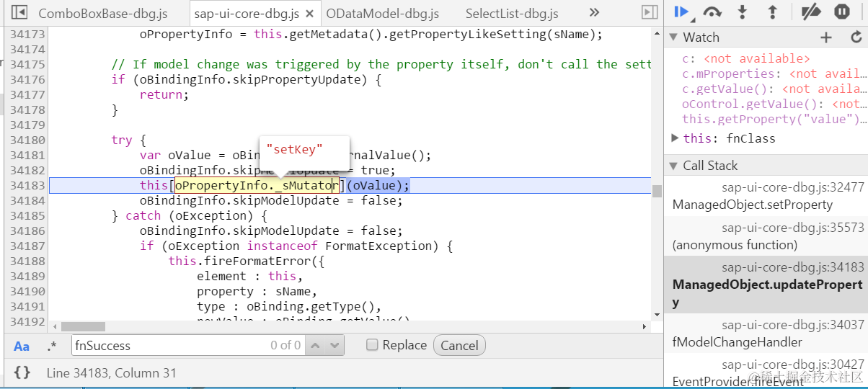Click the 'c: <not available>' watch expression
Viewport: 868px width, 389px height.
746,59
